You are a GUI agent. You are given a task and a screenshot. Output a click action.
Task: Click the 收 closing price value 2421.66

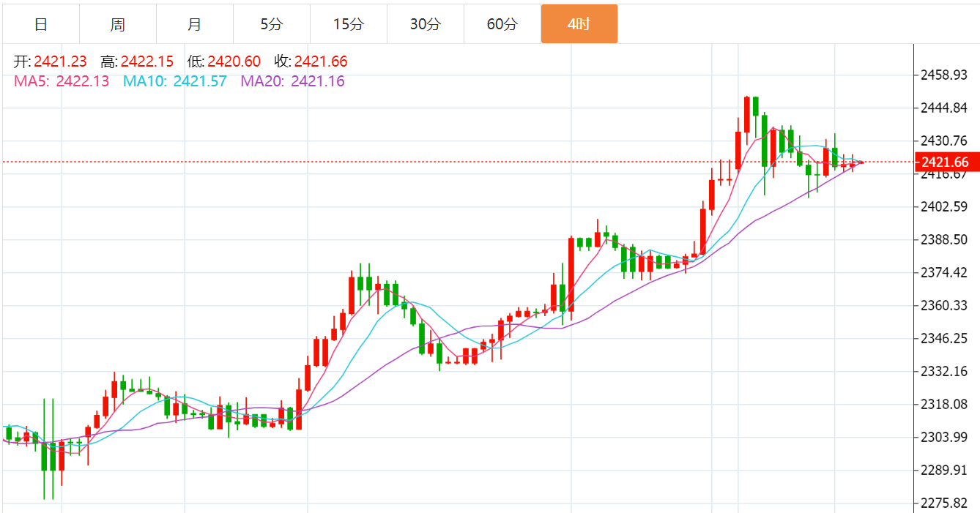click(x=321, y=61)
